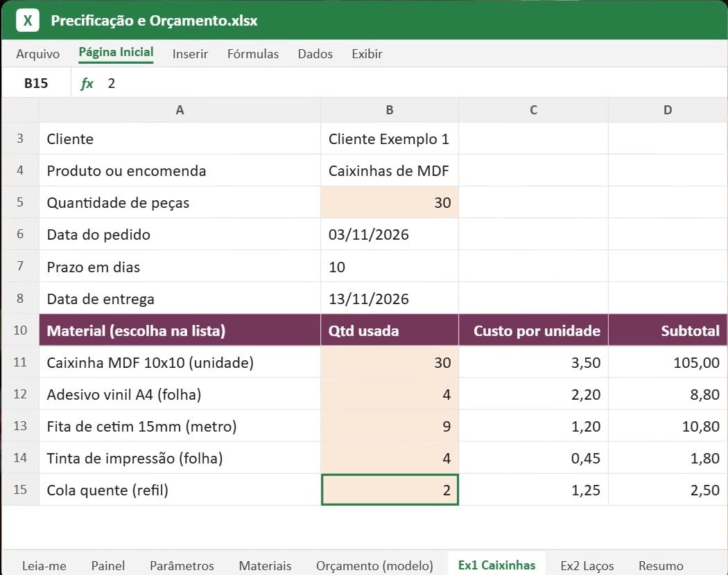Click the 'Subtotal' header cell
The height and width of the screenshot is (575, 728).
point(668,330)
